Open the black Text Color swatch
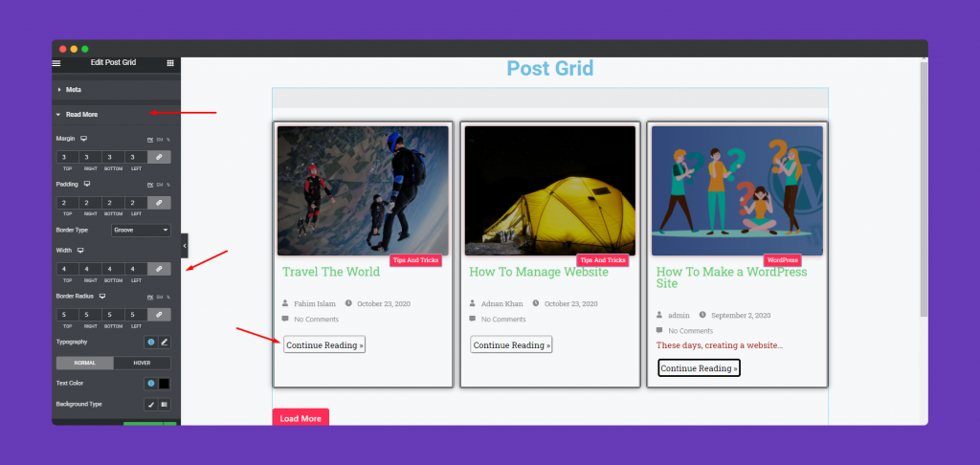The height and width of the screenshot is (465, 980). [165, 383]
